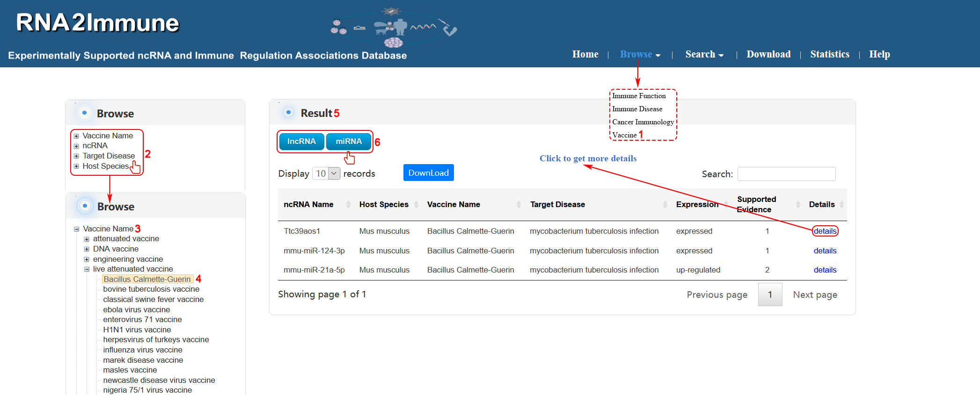Sort by Vaccine Name column arrows
This screenshot has height=395, width=980.
click(x=519, y=204)
